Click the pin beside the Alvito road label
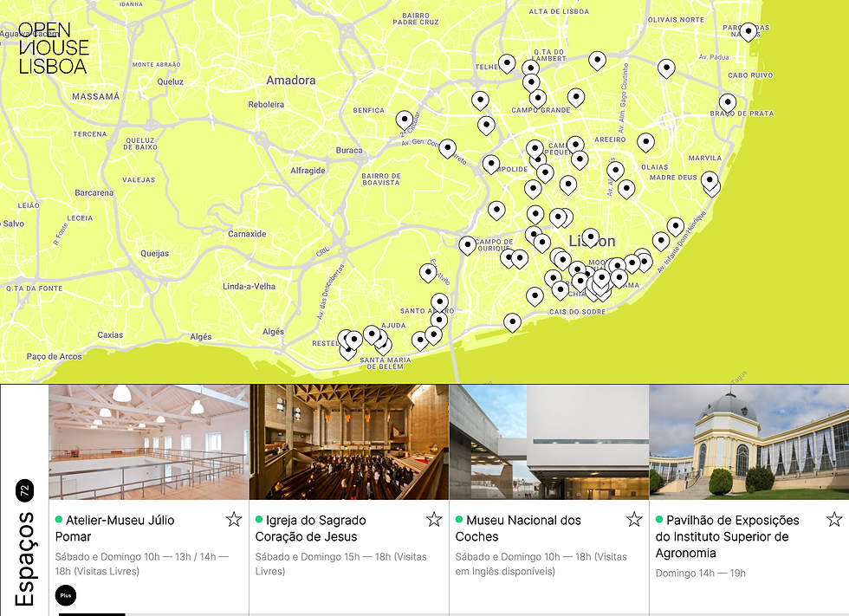849x616 pixels. 428,274
